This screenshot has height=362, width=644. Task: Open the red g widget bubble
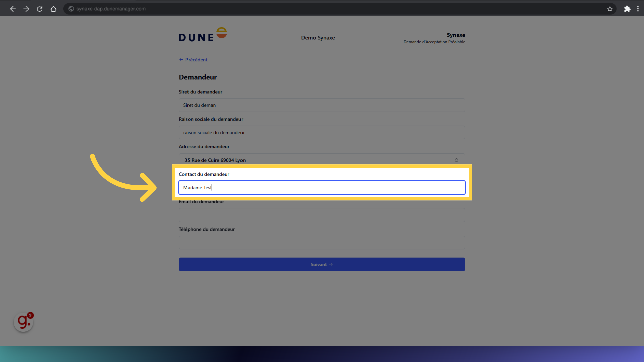23,322
